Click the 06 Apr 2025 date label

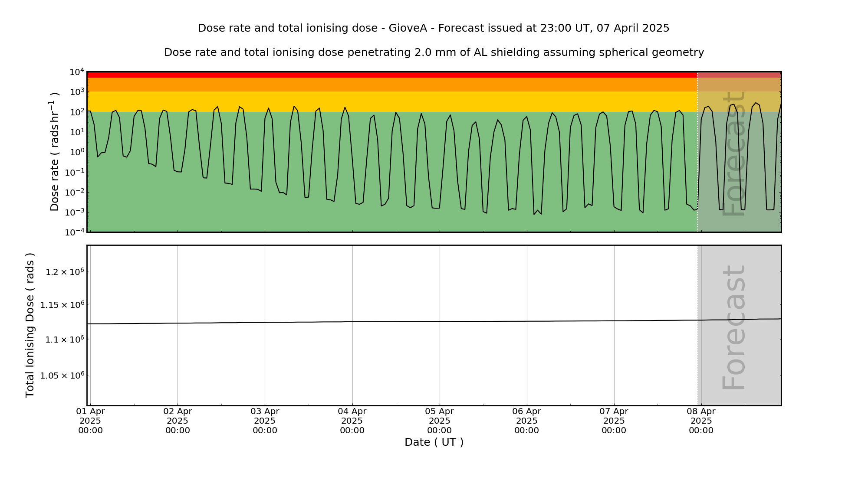point(526,421)
